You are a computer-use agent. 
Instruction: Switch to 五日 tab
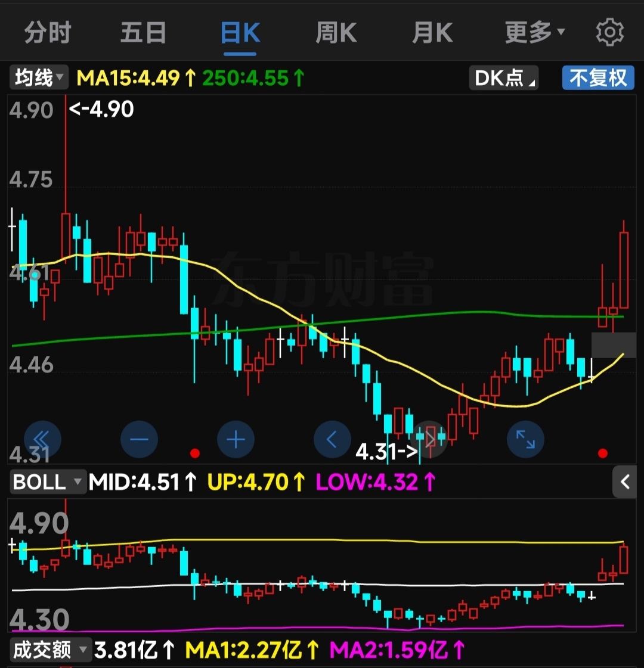143,33
